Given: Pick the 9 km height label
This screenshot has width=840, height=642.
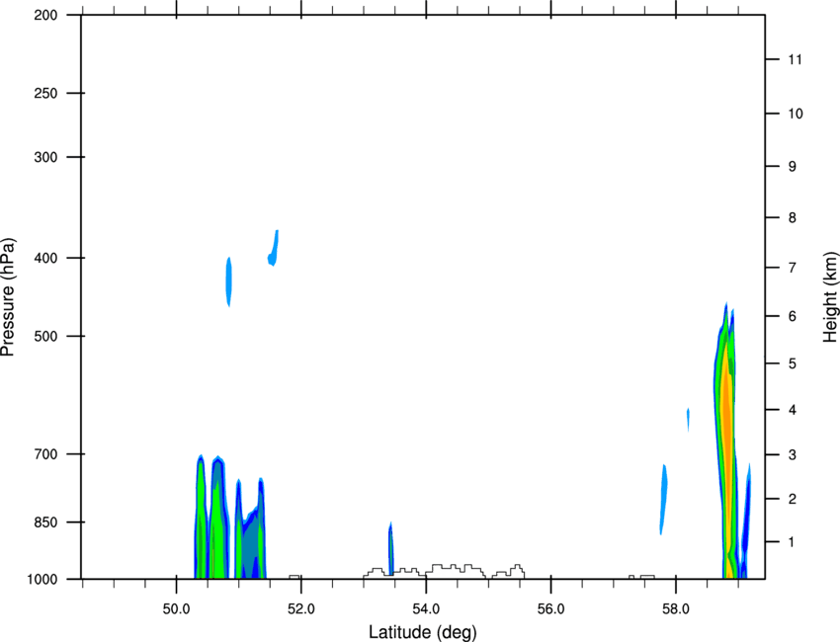Looking at the screenshot, I should pos(793,167).
